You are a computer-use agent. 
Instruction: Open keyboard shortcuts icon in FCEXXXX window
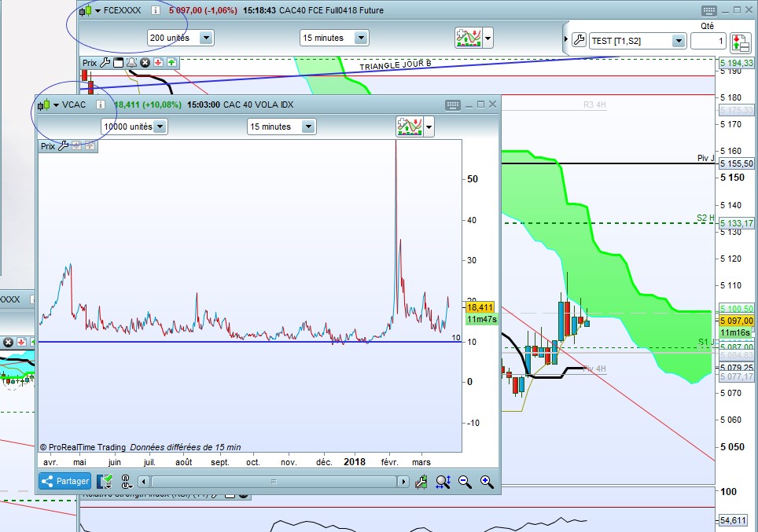tap(708, 10)
